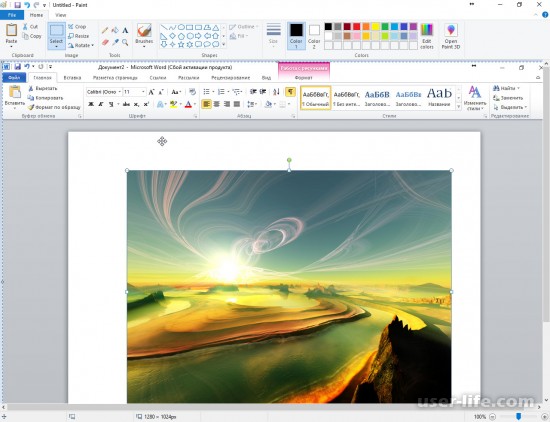Select the Text tool in Paint

pos(125,31)
